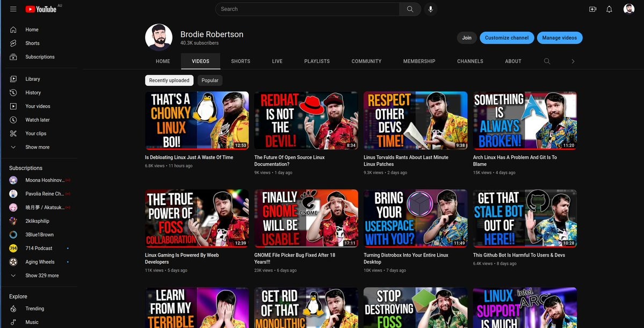The image size is (644, 328).
Task: Click in the Search input field
Action: point(307,9)
